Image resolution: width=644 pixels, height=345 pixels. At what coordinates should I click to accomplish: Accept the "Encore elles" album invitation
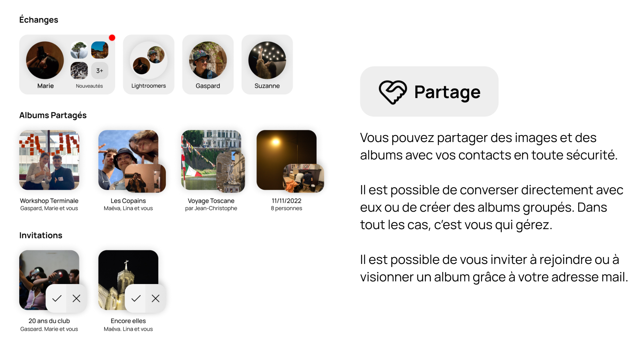(136, 298)
